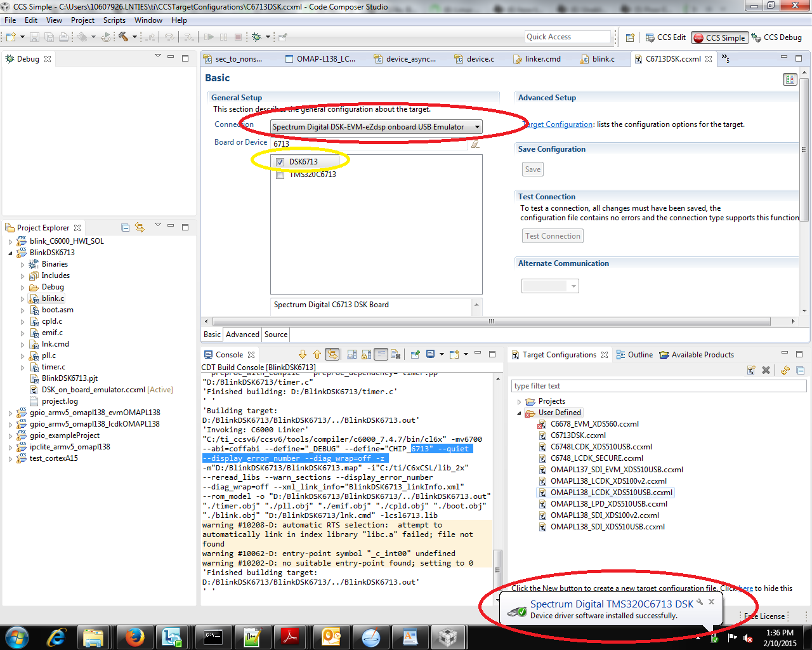Switch to the linker.cmd editor tab
The image size is (812, 650).
tap(537, 59)
